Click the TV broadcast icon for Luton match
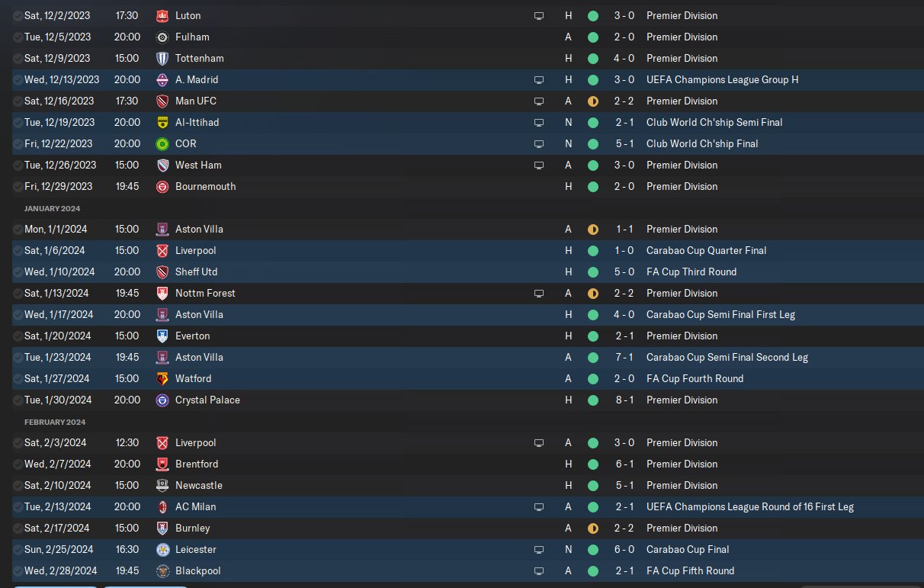Viewport: 924px width, 588px height. point(539,15)
